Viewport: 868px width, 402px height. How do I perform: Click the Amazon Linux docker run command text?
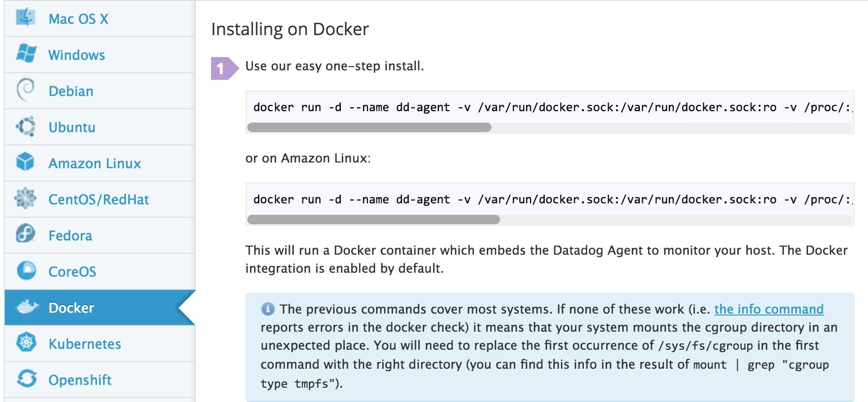(x=552, y=200)
